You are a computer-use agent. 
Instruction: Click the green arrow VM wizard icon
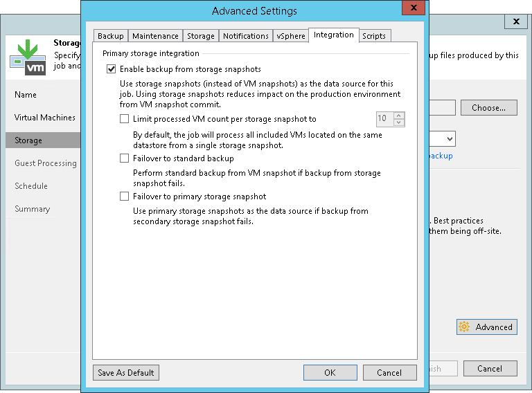pyautogui.click(x=28, y=57)
